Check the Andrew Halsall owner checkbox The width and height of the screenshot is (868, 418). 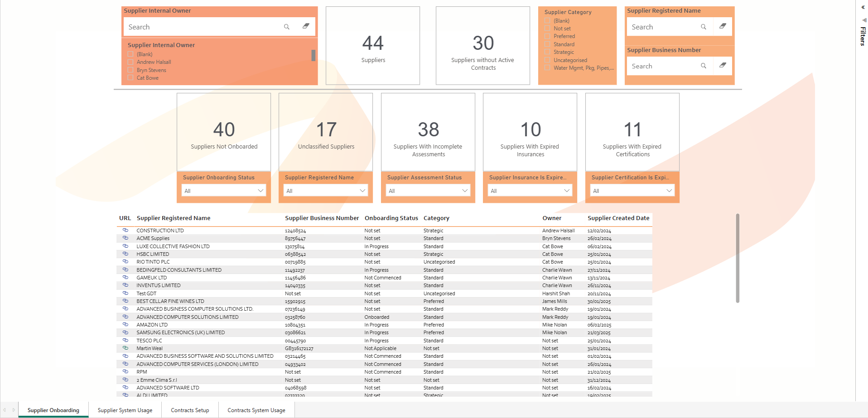pyautogui.click(x=130, y=62)
